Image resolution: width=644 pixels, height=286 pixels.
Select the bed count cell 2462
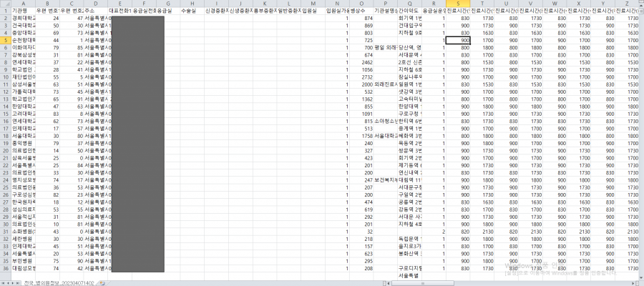pyautogui.click(x=361, y=62)
